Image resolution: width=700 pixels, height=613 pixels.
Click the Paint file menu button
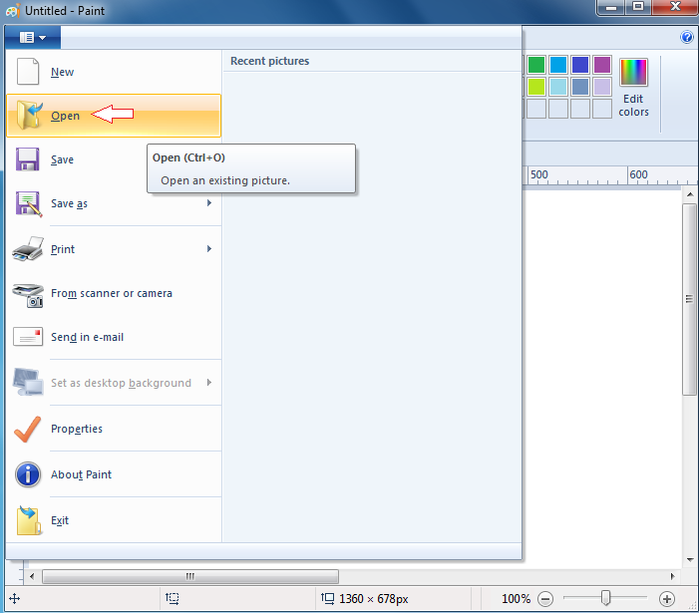(x=33, y=37)
